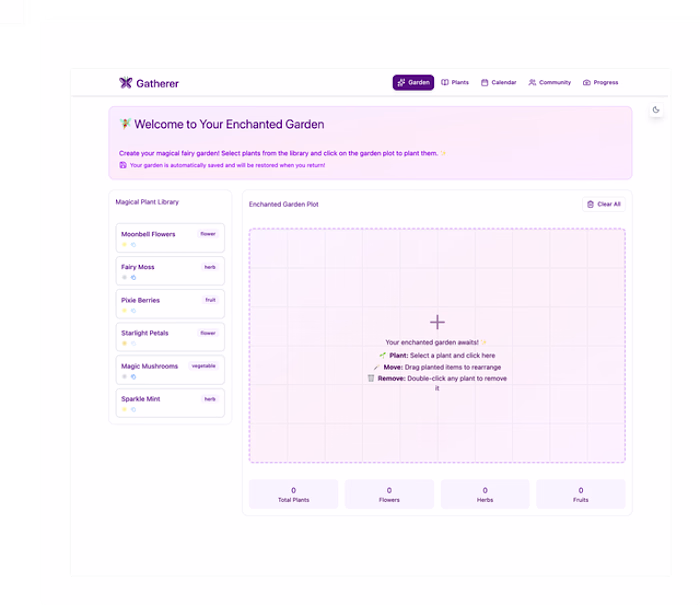Click the herb tag on Fairy Moss
Image resolution: width=700 pixels, height=605 pixels.
[x=210, y=267]
